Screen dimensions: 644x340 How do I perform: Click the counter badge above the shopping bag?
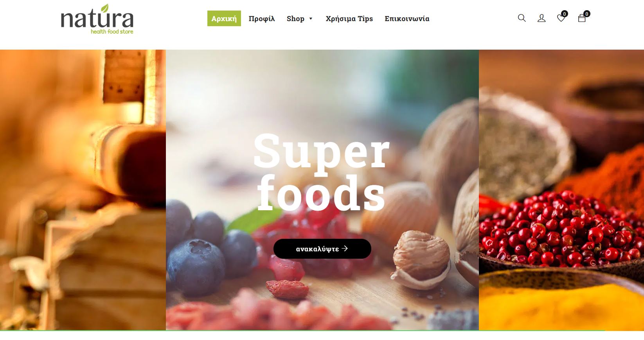(x=586, y=14)
